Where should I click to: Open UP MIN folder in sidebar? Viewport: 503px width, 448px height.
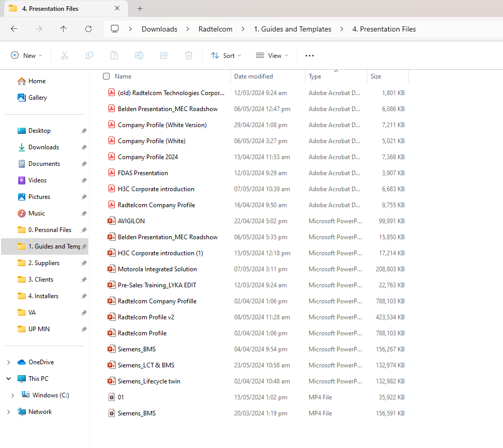(39, 329)
